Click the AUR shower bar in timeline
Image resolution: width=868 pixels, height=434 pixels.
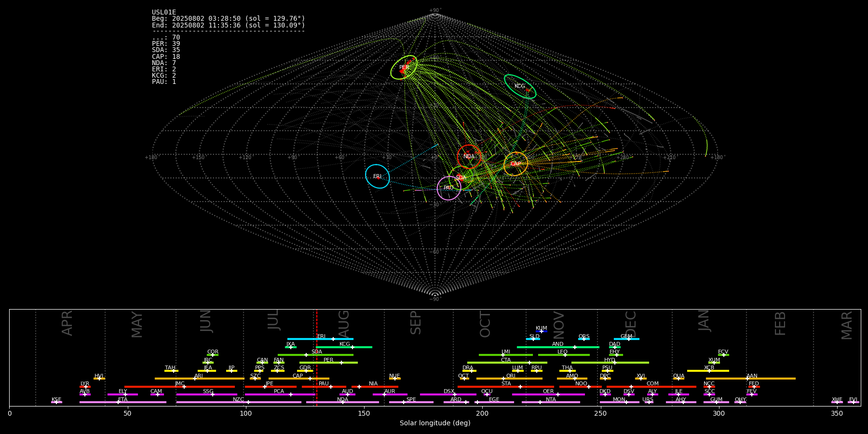point(390,394)
